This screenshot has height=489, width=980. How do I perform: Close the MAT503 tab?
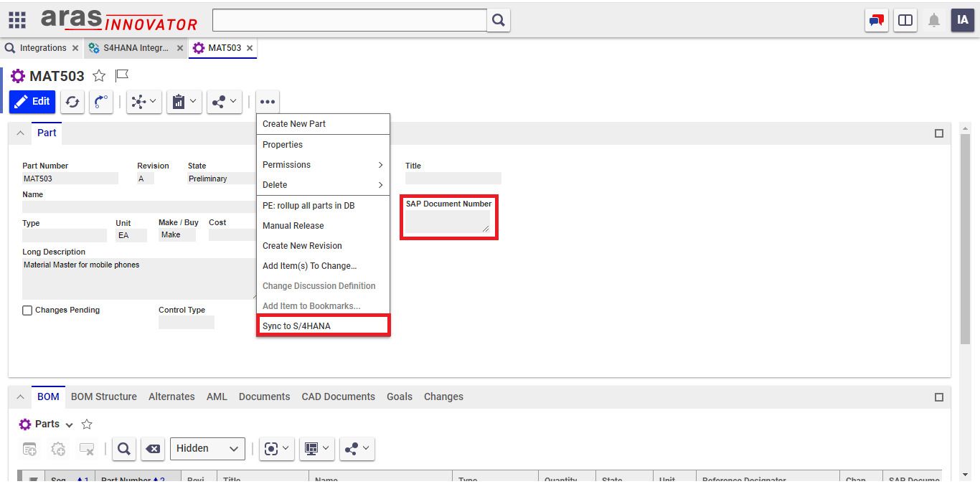pos(250,48)
